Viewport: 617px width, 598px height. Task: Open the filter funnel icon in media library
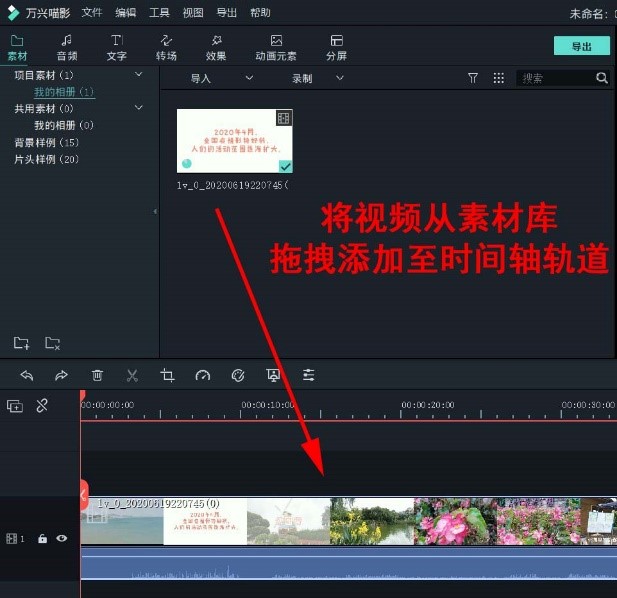point(473,78)
